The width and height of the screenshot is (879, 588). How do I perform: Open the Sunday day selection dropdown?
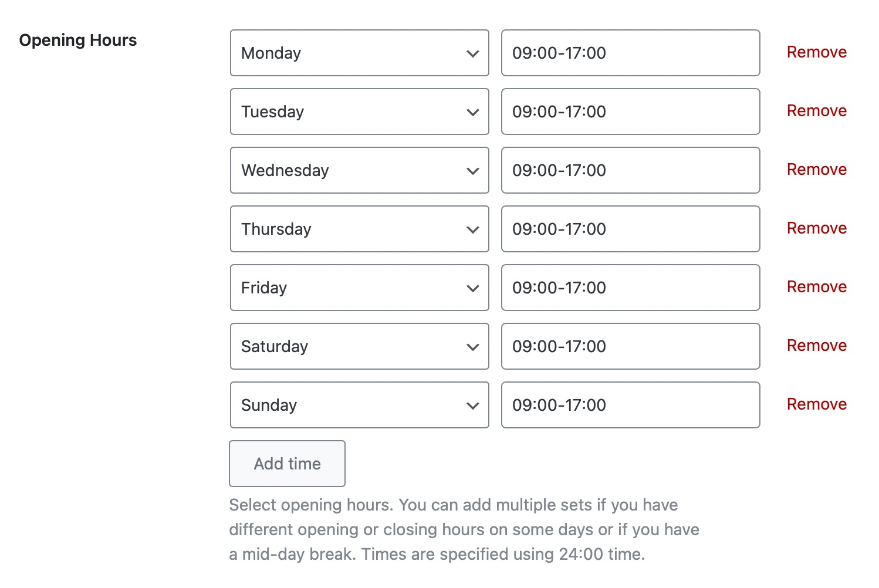coord(359,405)
